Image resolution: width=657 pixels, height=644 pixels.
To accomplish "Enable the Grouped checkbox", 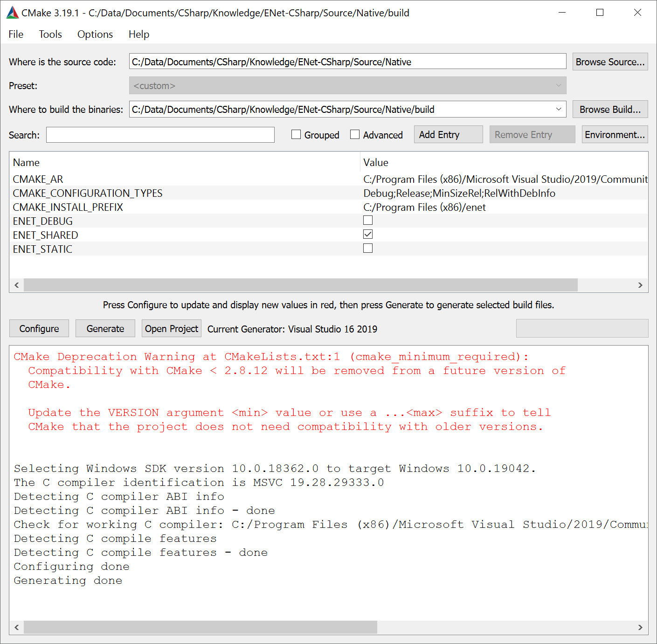I will [296, 134].
